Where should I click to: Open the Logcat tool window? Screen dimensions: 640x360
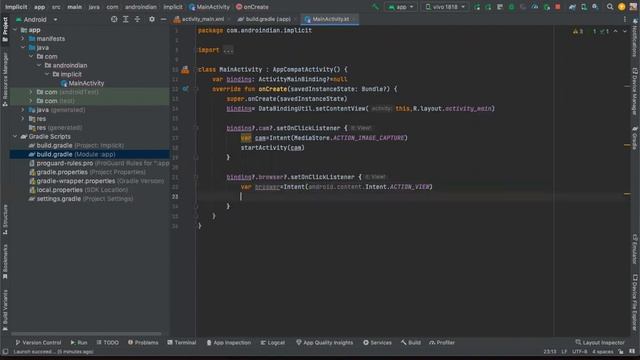point(273,342)
